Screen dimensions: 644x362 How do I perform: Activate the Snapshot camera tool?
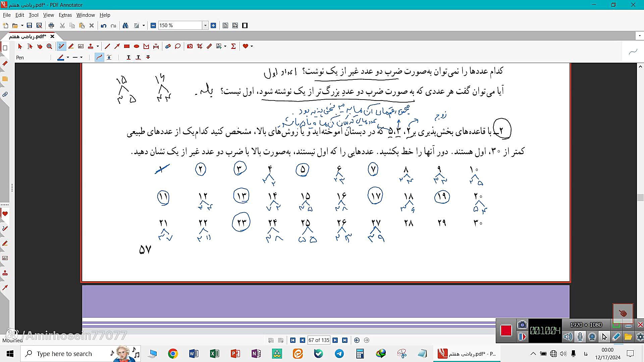190,46
